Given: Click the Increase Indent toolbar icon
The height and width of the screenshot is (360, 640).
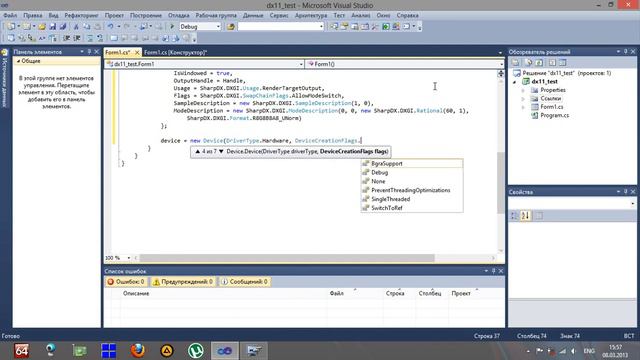Looking at the screenshot, I should (77, 38).
